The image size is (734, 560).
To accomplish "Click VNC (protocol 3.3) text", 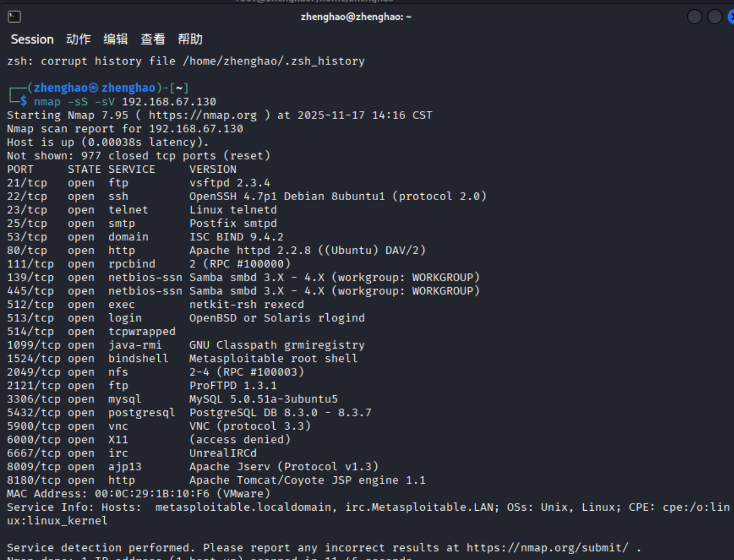I will point(250,426).
